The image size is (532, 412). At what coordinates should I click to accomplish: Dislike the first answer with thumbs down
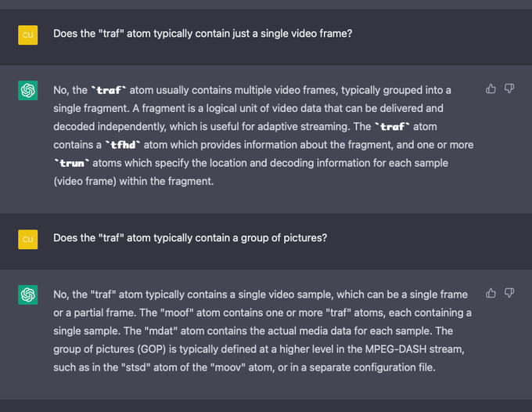point(509,89)
